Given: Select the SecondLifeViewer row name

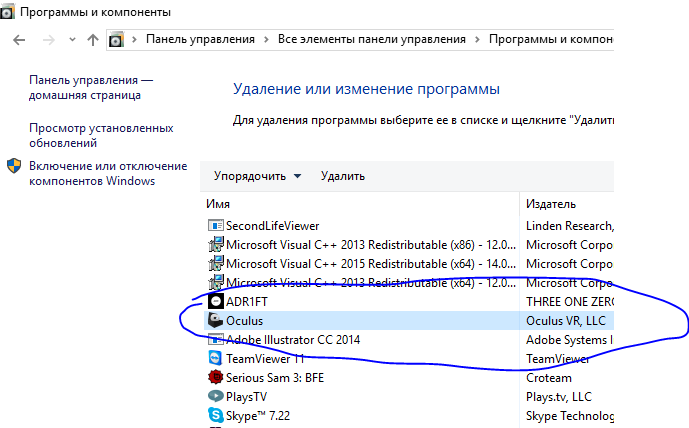Looking at the screenshot, I should (x=272, y=226).
